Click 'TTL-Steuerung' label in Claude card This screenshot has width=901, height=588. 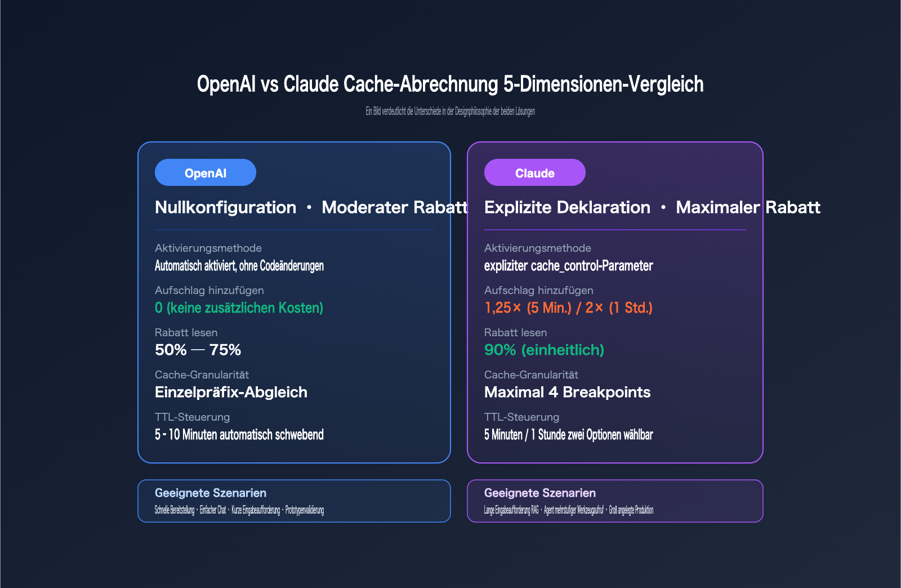point(522,417)
